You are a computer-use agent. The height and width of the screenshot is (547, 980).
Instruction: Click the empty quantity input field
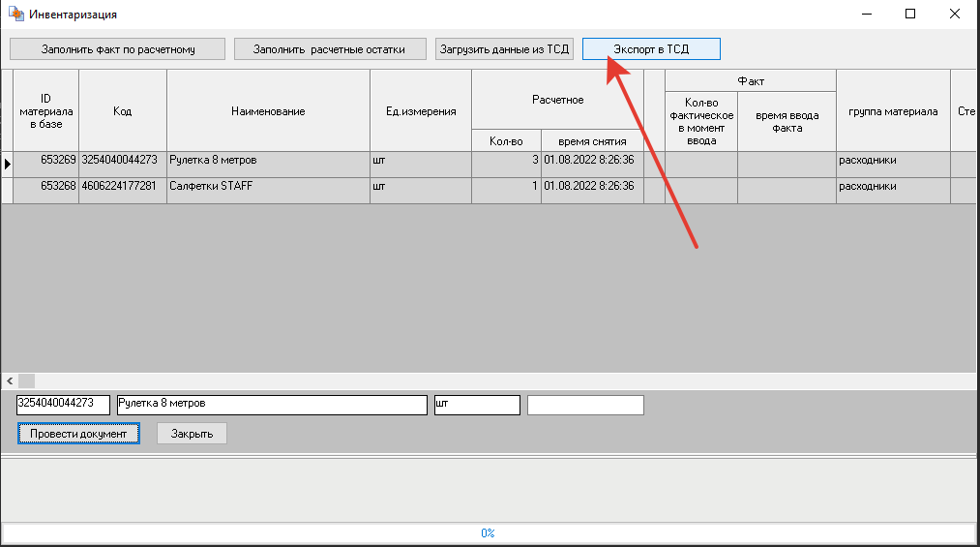point(585,405)
